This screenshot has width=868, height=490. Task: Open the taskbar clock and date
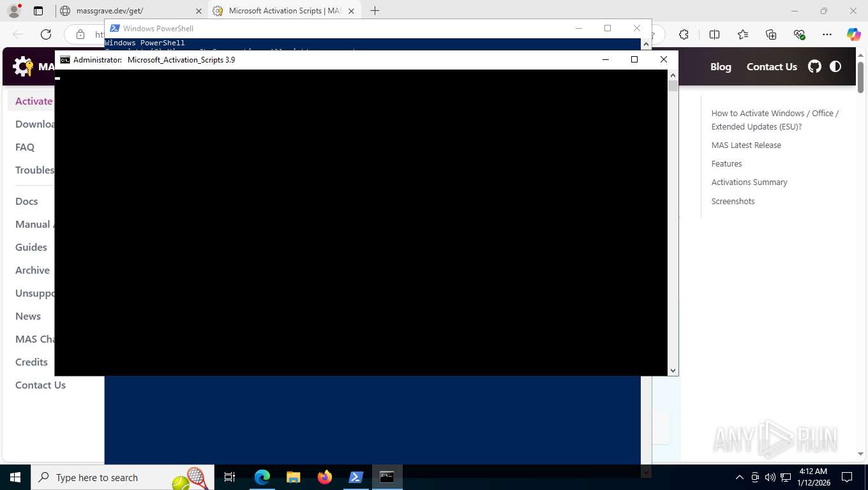812,477
